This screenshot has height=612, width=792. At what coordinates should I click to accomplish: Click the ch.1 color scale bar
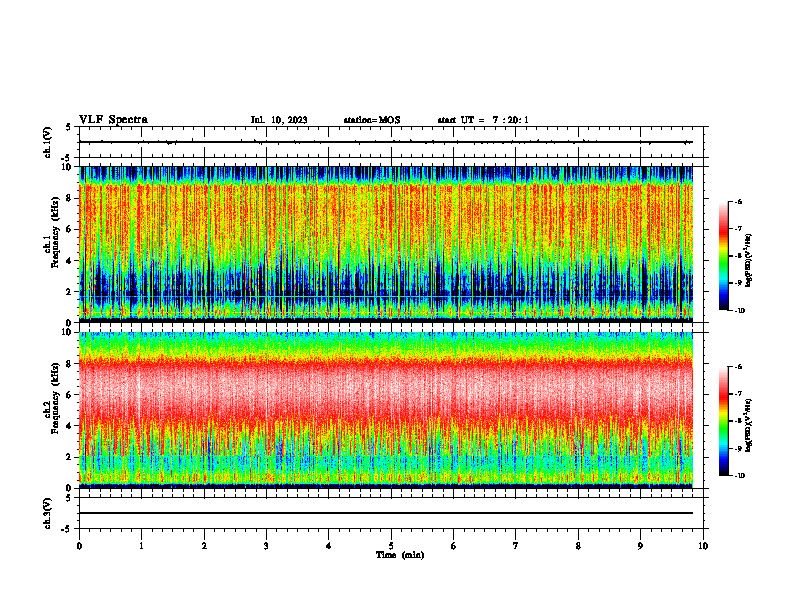tap(723, 256)
